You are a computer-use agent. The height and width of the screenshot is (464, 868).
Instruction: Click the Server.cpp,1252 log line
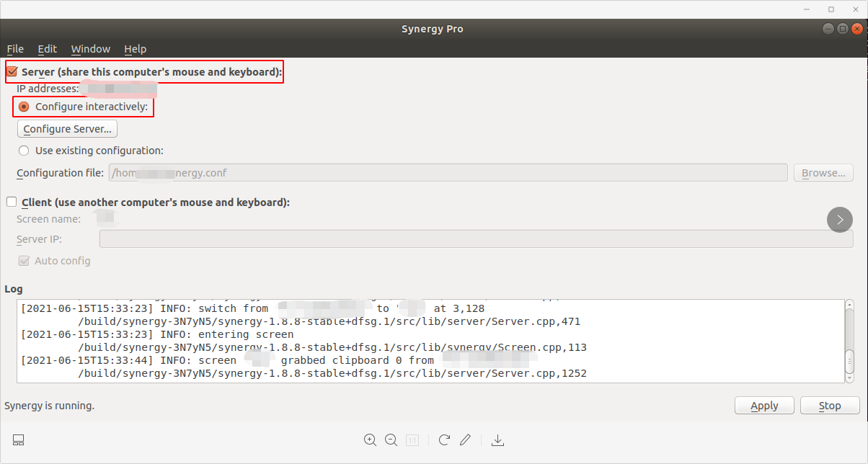[332, 373]
